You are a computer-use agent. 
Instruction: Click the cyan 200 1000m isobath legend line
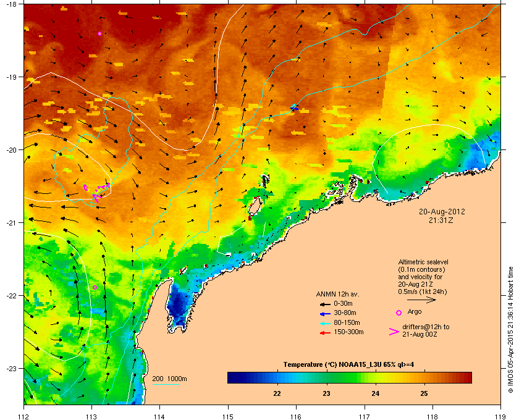pyautogui.click(x=166, y=384)
